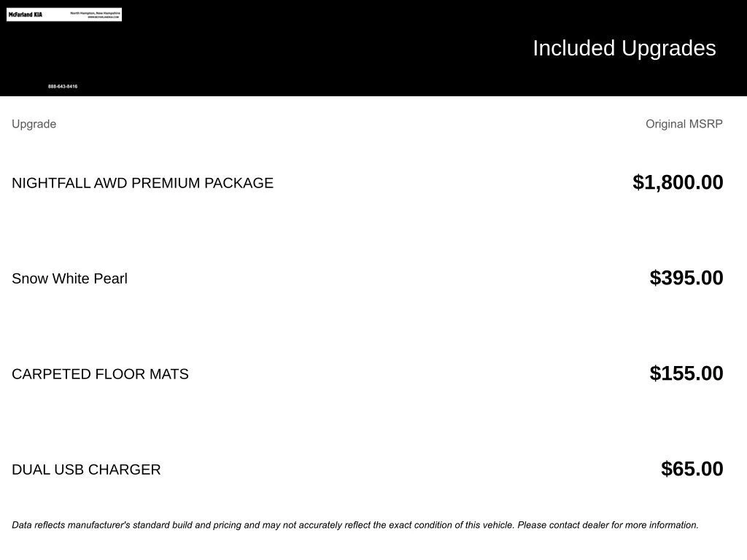Click 'contact dealer for more information' text
This screenshot has height=560, width=747.
pyautogui.click(x=624, y=525)
